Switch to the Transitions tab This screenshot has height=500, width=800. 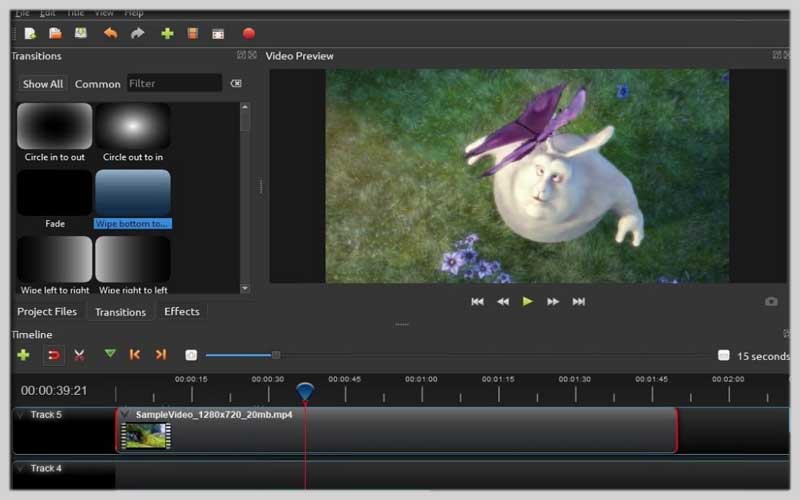(x=120, y=312)
